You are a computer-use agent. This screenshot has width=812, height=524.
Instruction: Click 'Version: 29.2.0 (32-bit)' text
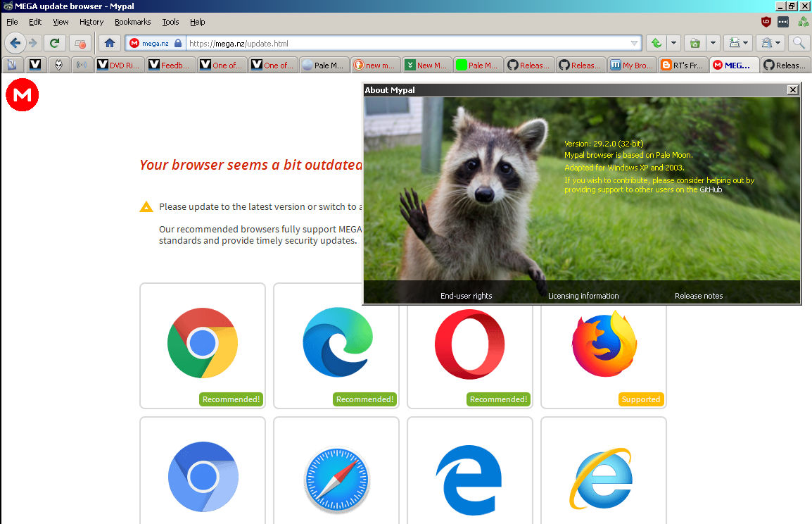tap(604, 144)
